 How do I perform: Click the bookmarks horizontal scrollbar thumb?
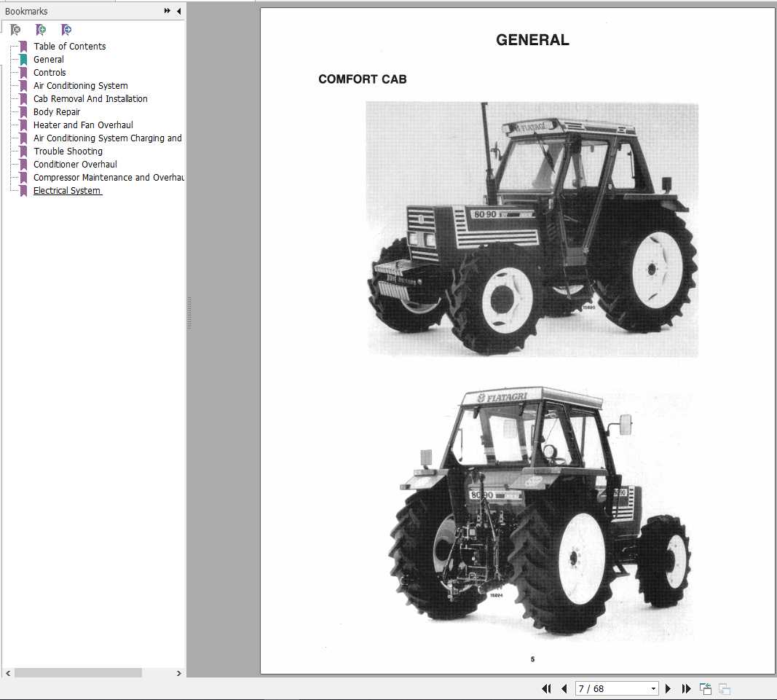(x=78, y=673)
